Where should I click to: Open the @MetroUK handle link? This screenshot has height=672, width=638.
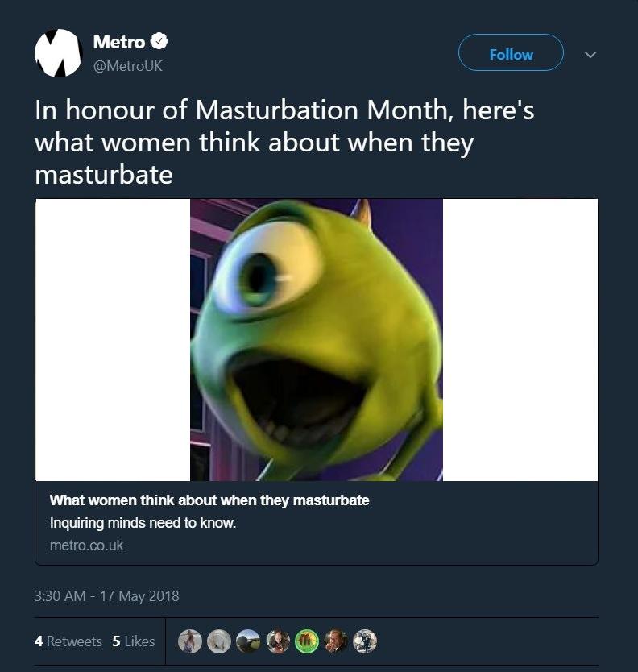pyautogui.click(x=128, y=65)
